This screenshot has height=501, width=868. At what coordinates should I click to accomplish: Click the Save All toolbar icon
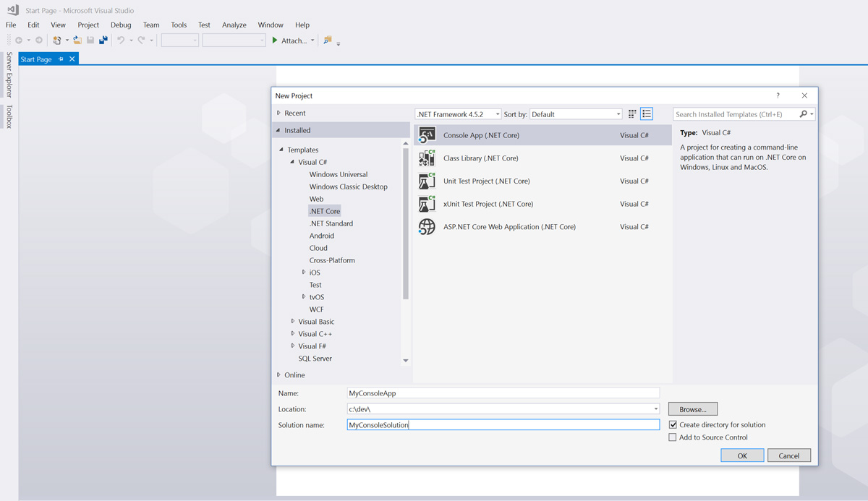point(103,40)
